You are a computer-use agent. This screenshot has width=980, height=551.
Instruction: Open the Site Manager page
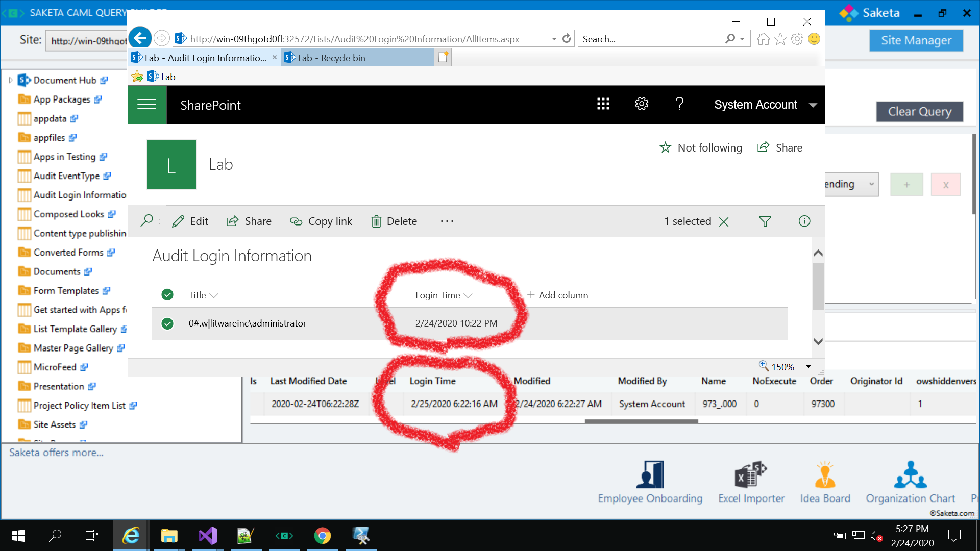916,40
